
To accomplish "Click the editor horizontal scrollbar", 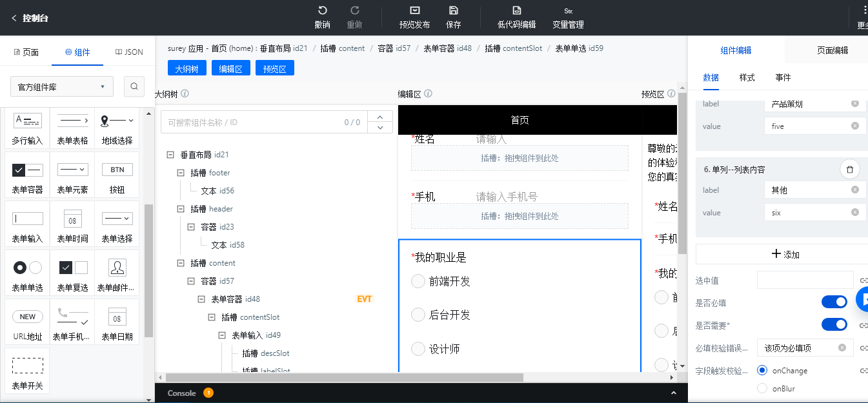I will 345,377.
